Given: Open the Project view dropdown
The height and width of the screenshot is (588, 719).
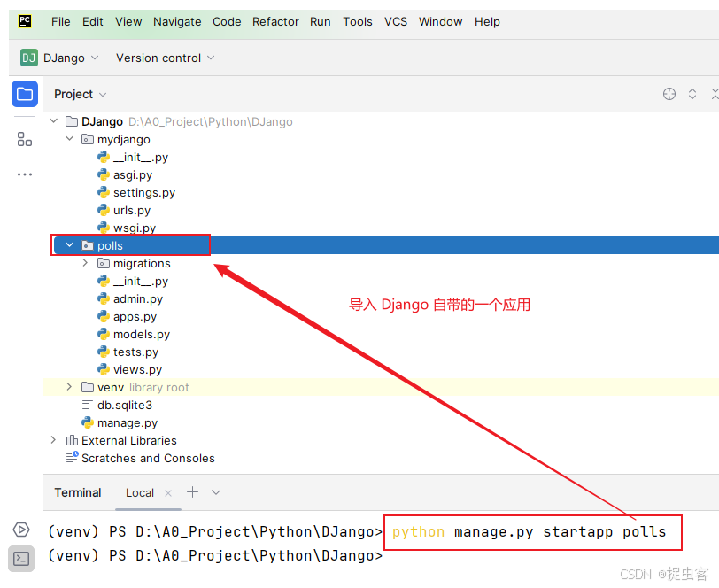Looking at the screenshot, I should (81, 94).
